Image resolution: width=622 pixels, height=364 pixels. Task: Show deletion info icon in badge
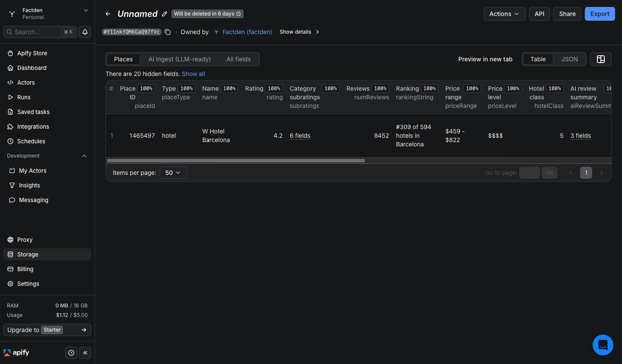(238, 14)
